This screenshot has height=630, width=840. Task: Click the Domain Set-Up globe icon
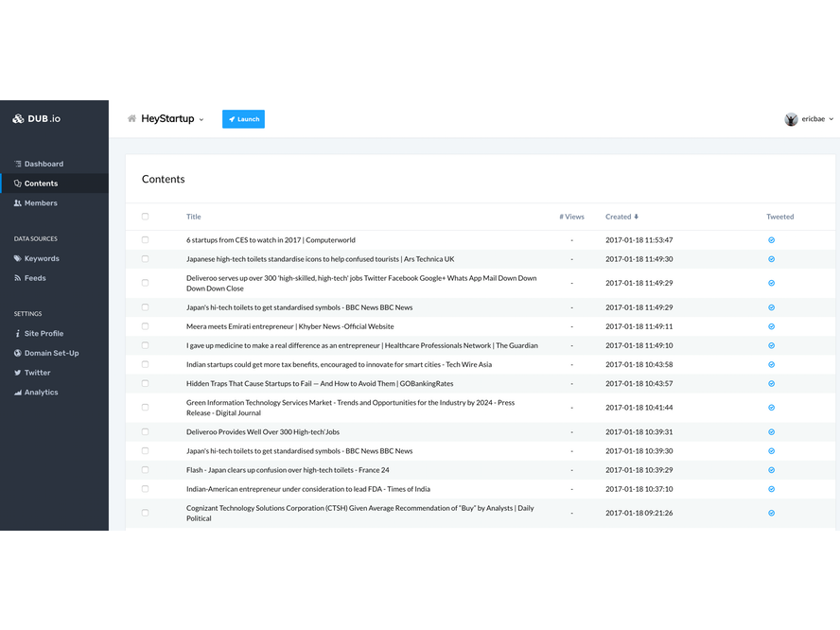(x=18, y=353)
